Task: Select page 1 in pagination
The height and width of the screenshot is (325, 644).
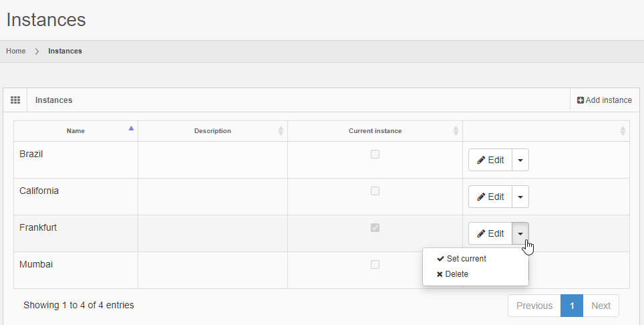Action: click(x=572, y=306)
